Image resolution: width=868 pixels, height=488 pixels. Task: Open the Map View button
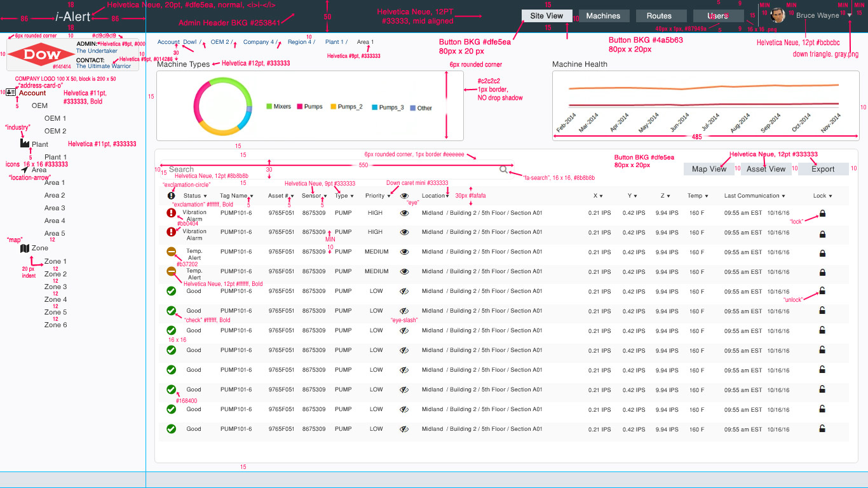(709, 169)
